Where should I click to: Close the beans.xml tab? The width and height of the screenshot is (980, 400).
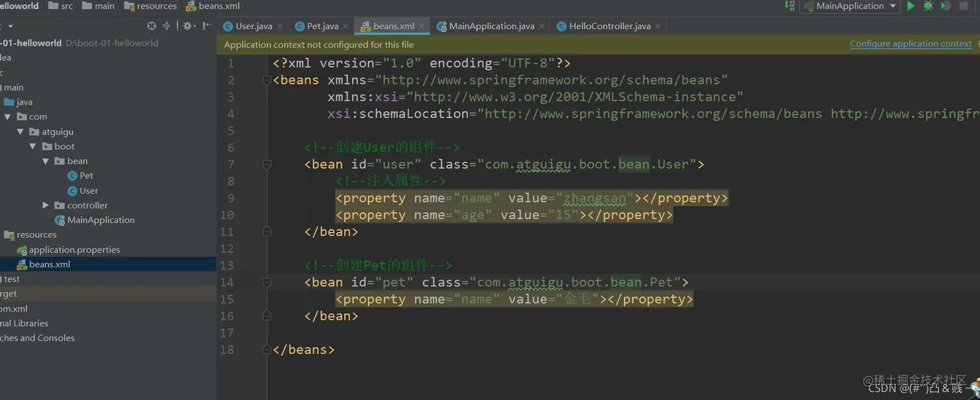click(x=421, y=27)
